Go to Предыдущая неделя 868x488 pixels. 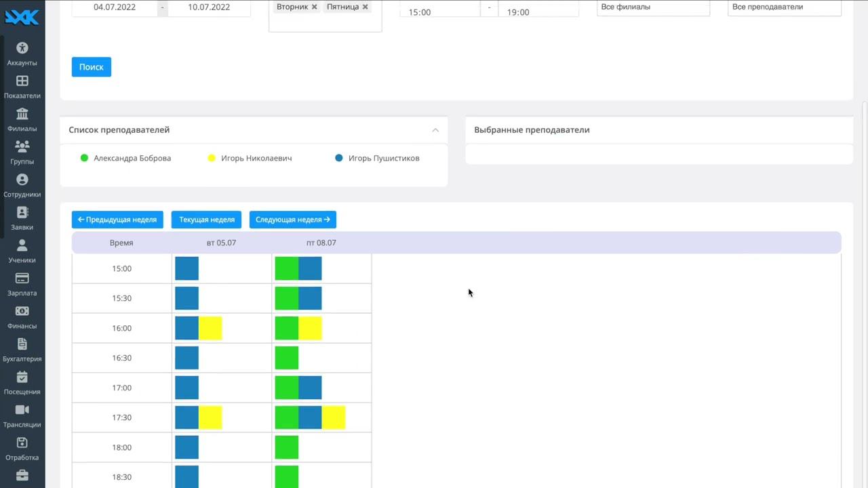point(117,220)
